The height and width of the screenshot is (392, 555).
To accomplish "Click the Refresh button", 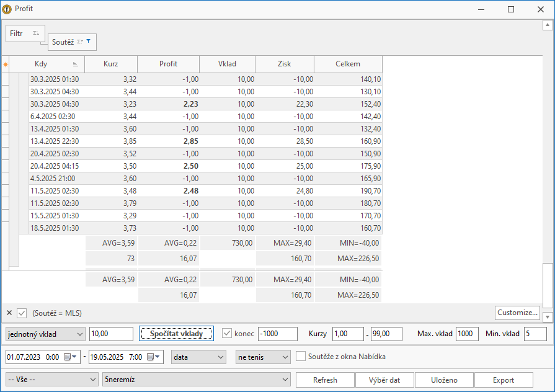I will tap(325, 380).
